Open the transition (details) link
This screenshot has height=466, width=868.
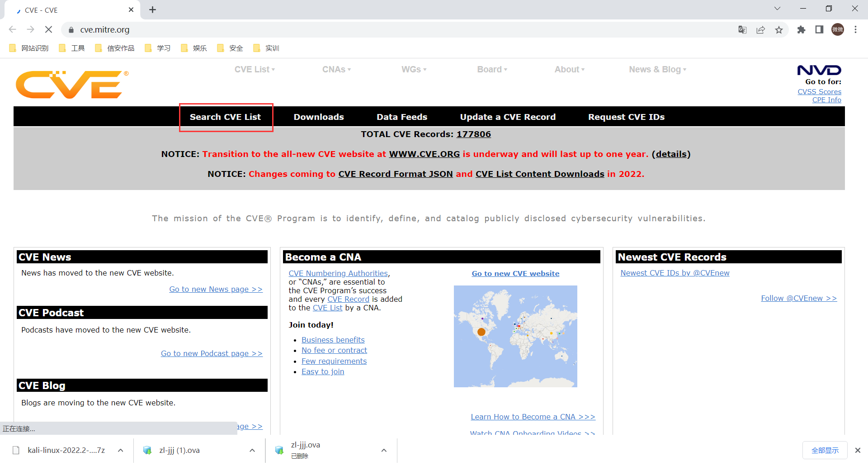click(671, 154)
